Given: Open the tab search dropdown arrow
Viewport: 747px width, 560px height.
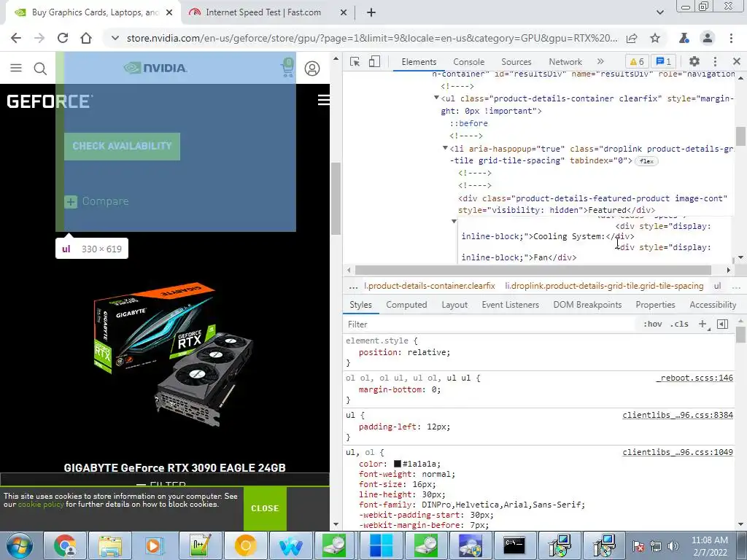Looking at the screenshot, I should click(x=659, y=12).
